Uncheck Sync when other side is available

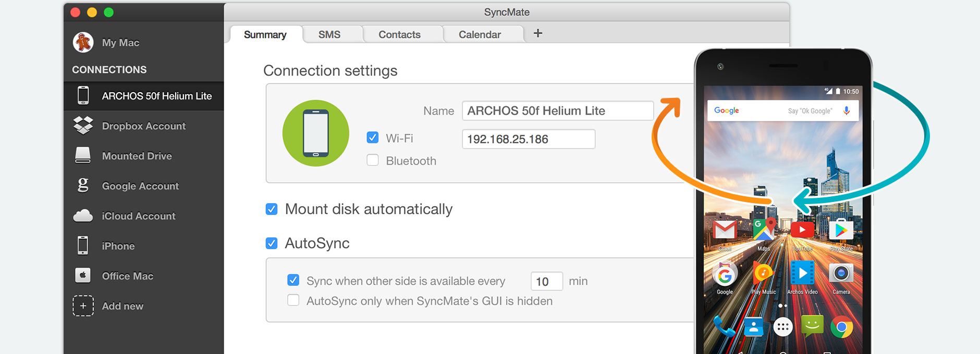293,280
